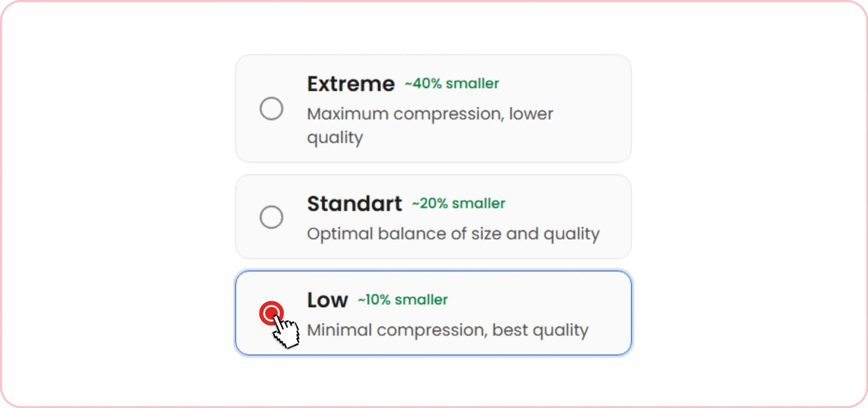The height and width of the screenshot is (408, 868).
Task: Click the bold "Extreme" title text
Action: (x=351, y=84)
